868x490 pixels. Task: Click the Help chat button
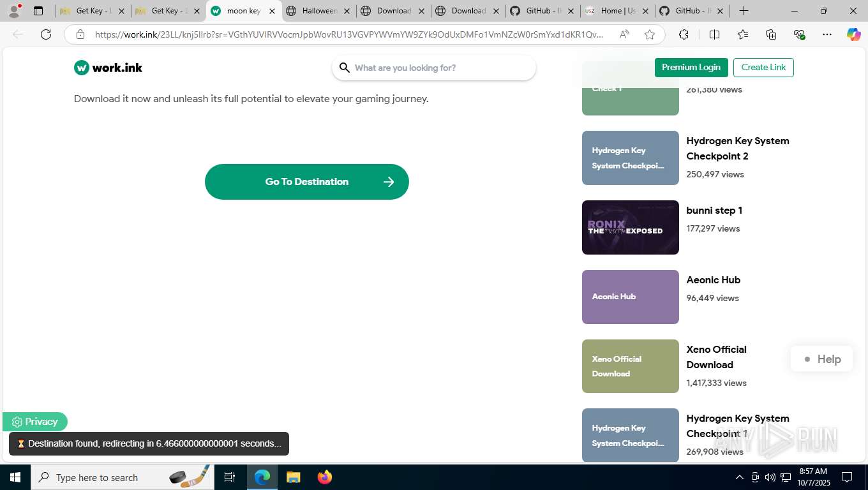pos(821,359)
